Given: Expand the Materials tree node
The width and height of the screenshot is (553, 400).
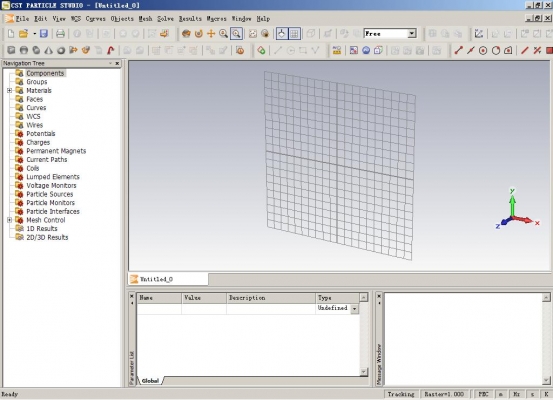Looking at the screenshot, I should pyautogui.click(x=10, y=91).
